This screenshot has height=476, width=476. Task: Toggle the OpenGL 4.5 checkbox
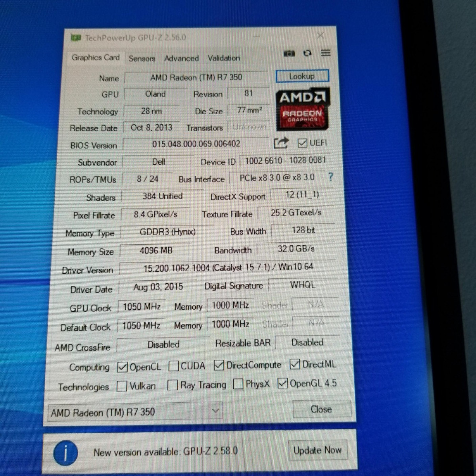(x=282, y=383)
